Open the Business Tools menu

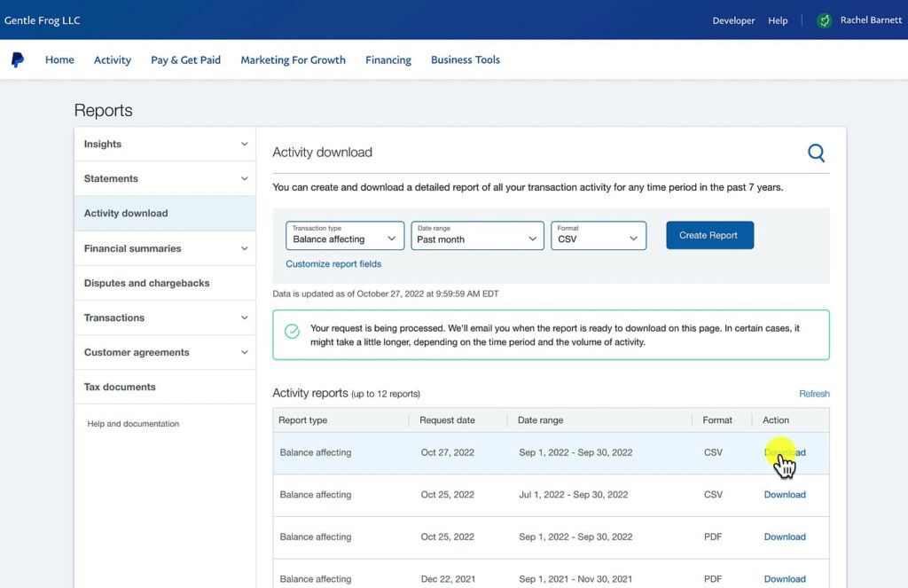pyautogui.click(x=466, y=59)
